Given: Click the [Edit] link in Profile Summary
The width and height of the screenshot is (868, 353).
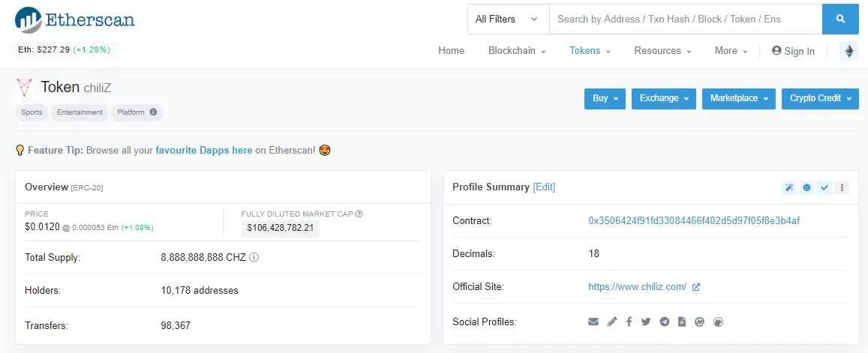Looking at the screenshot, I should [544, 187].
